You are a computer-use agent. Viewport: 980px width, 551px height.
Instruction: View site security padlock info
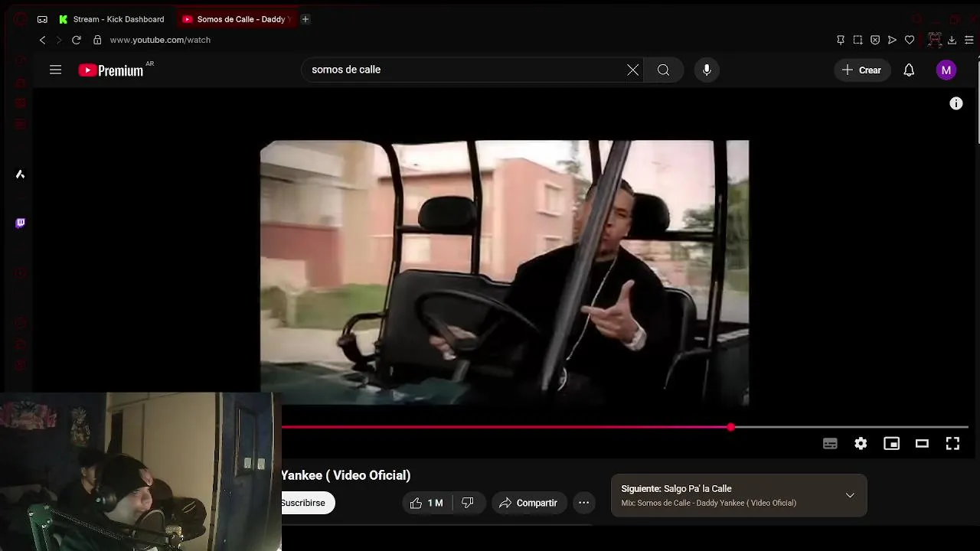[x=97, y=40]
